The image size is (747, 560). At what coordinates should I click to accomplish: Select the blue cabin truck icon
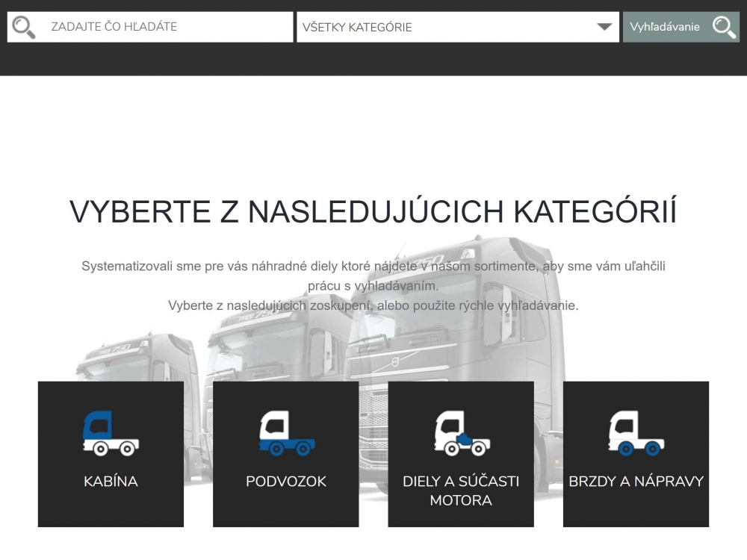pos(111,433)
